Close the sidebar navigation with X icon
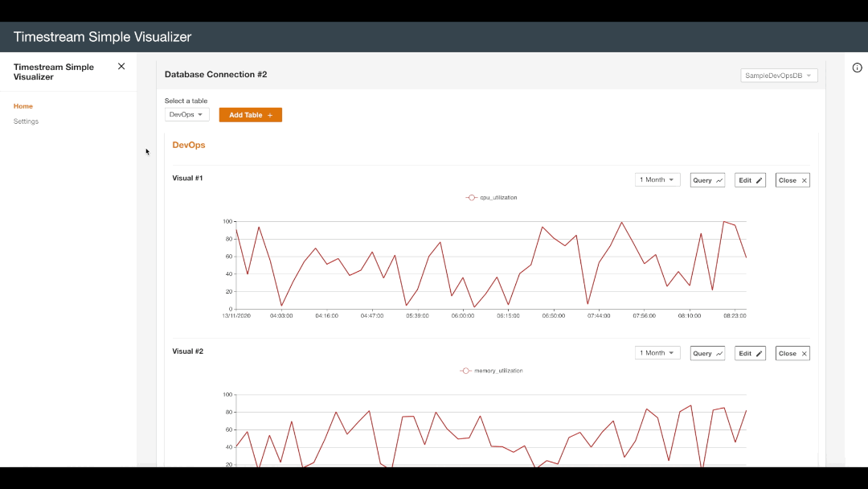This screenshot has width=868, height=489. pyautogui.click(x=121, y=67)
